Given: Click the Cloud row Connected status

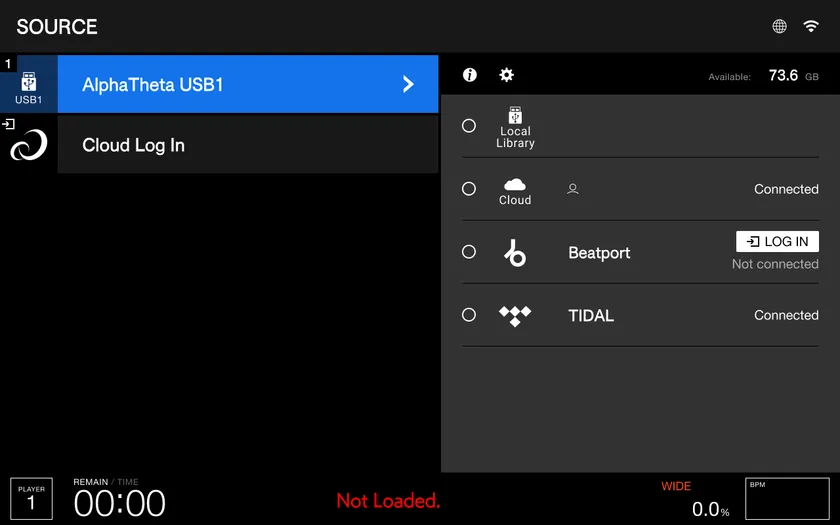Looking at the screenshot, I should click(x=786, y=189).
